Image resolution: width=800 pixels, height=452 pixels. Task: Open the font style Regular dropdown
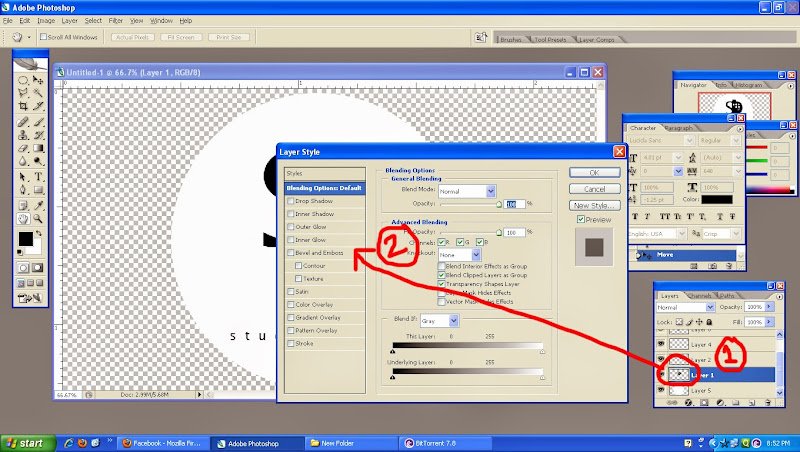click(736, 140)
